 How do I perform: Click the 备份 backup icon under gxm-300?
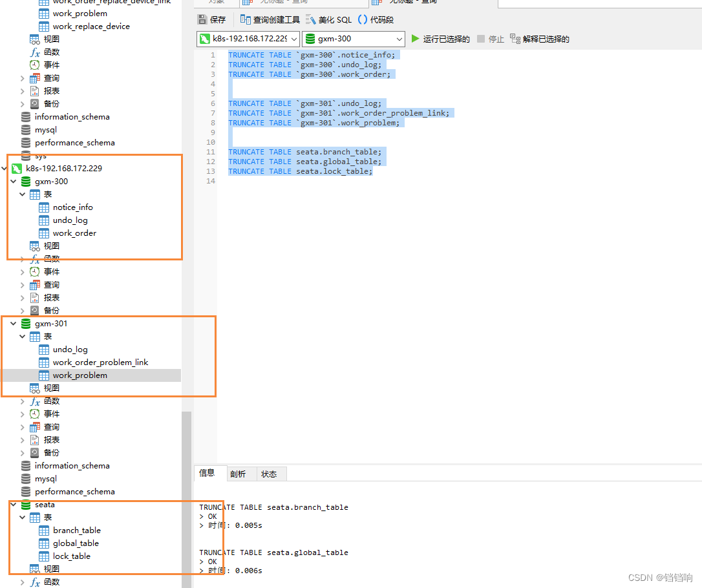34,311
